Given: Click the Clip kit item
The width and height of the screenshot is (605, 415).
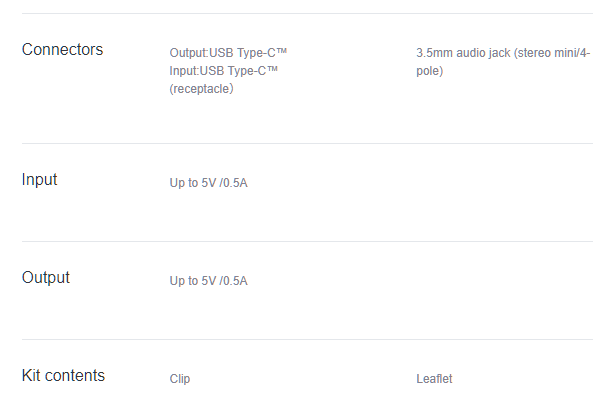Looking at the screenshot, I should 180,379.
